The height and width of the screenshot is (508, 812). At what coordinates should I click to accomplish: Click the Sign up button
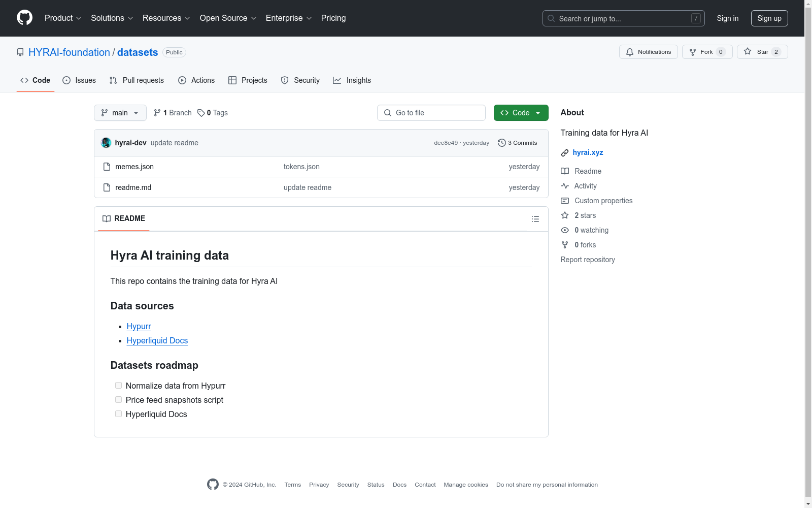coord(769,18)
